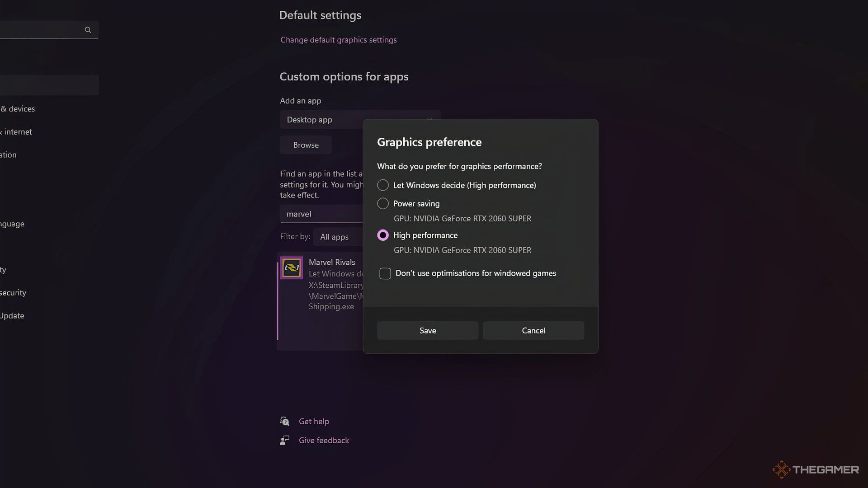
Task: Open the '& internet' sidebar item
Action: pyautogui.click(x=16, y=132)
